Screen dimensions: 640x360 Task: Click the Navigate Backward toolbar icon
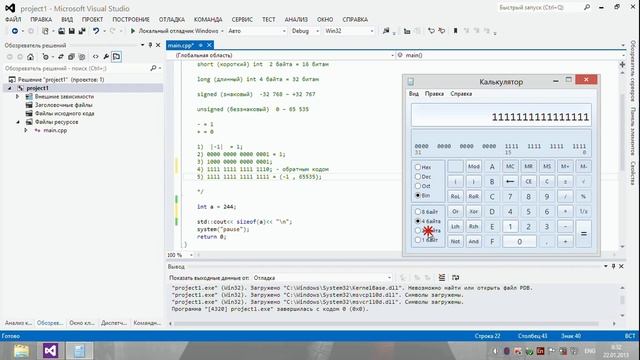pos(15,31)
